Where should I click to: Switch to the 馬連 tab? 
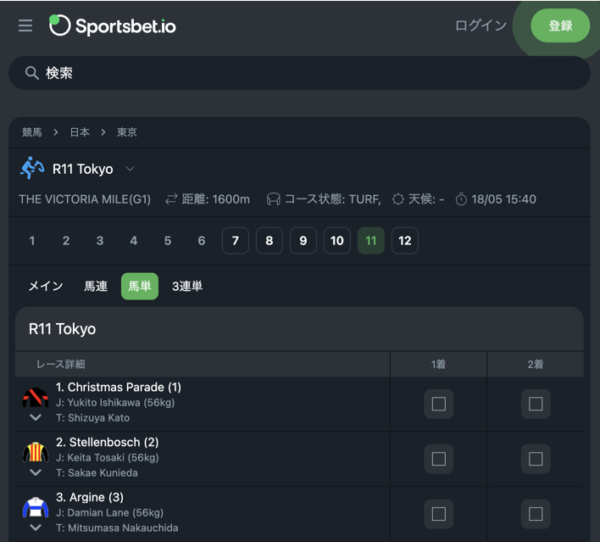96,286
